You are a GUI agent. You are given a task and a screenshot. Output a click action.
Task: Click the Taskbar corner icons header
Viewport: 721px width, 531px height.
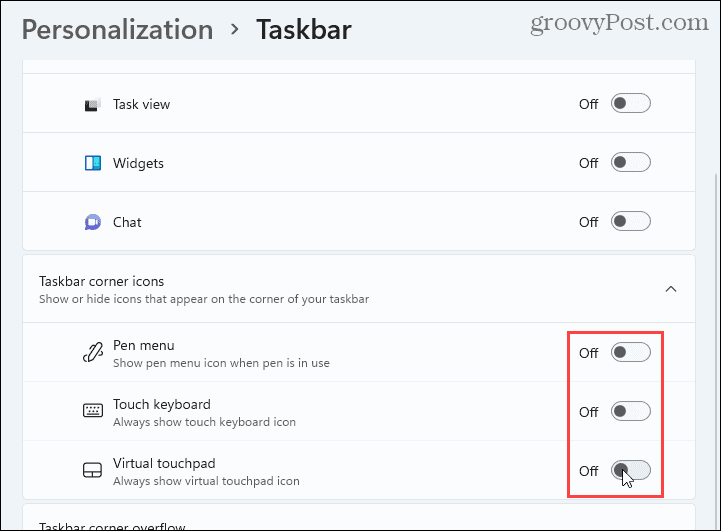pyautogui.click(x=101, y=282)
